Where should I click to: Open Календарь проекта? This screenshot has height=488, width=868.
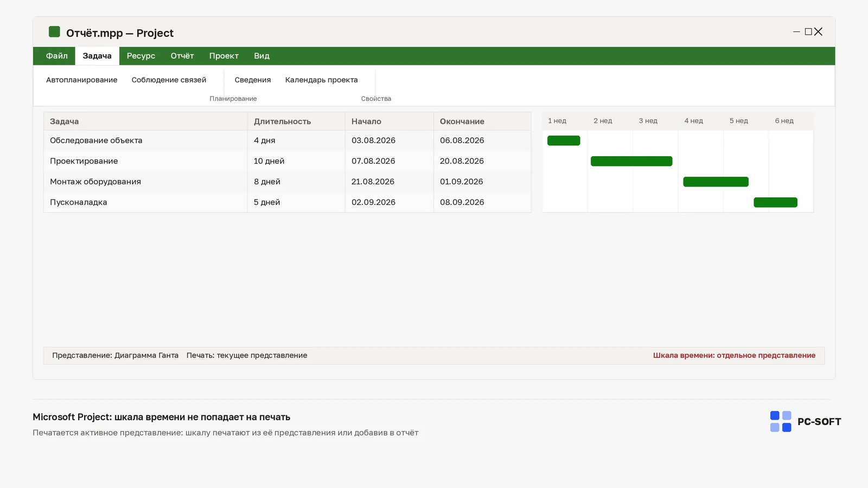pyautogui.click(x=322, y=80)
